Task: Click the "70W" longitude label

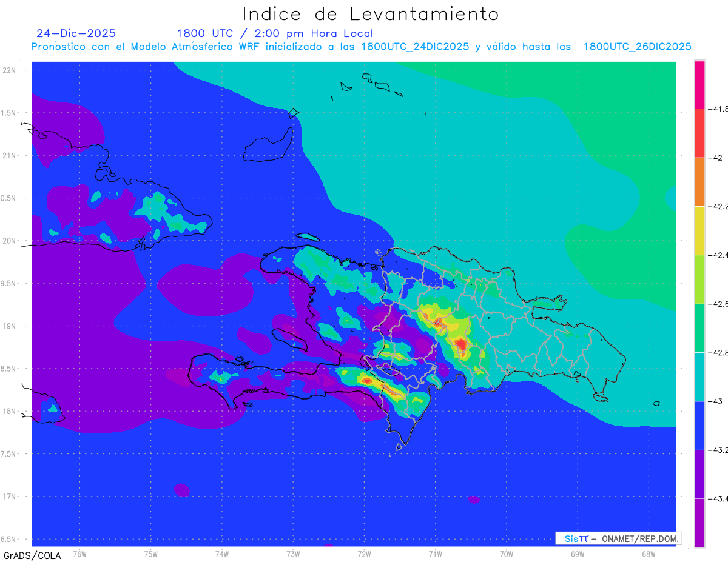Action: [507, 554]
